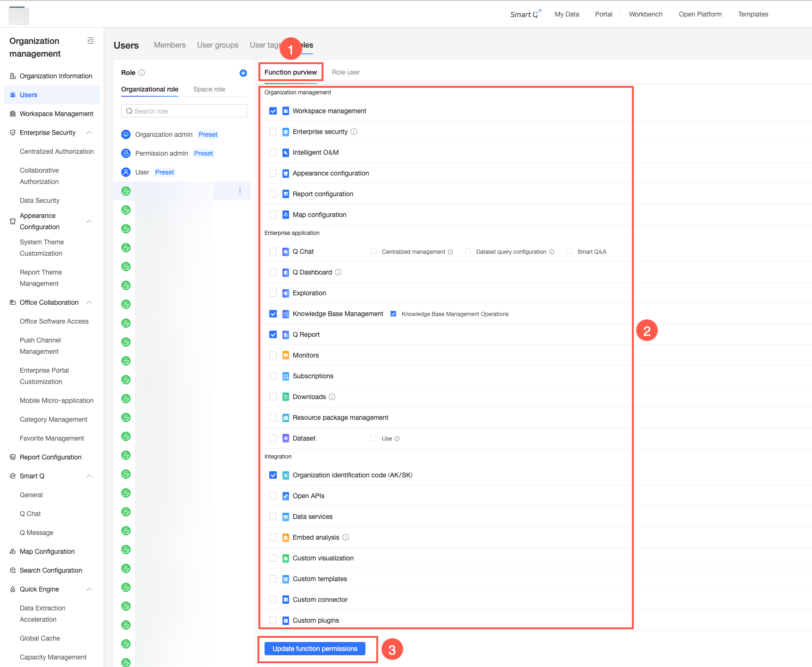Switch to the Space role tab

209,89
